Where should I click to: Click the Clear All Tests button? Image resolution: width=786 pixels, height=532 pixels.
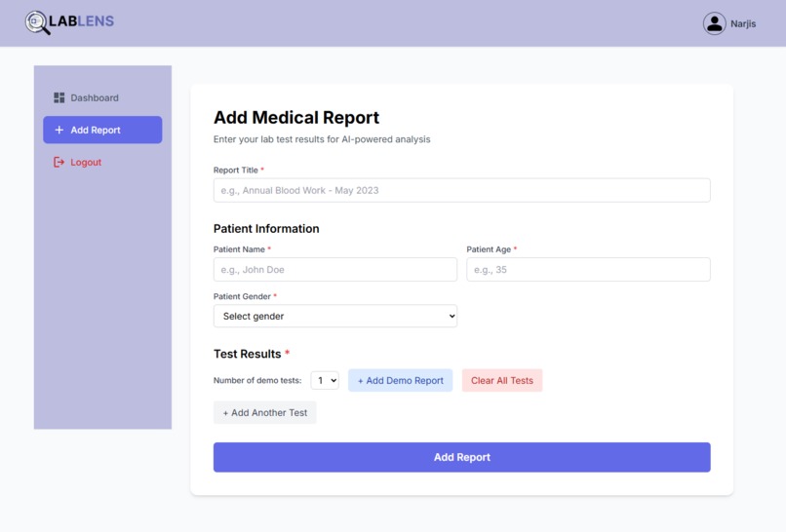[x=502, y=380]
